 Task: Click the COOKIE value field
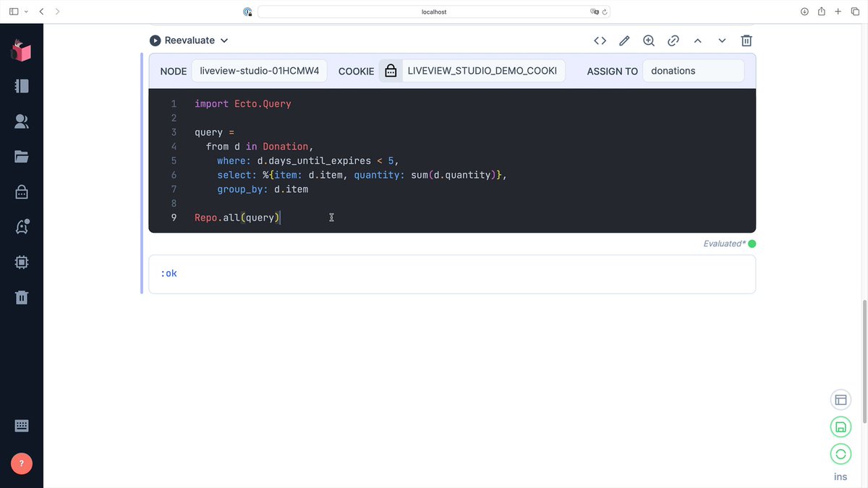pyautogui.click(x=483, y=71)
